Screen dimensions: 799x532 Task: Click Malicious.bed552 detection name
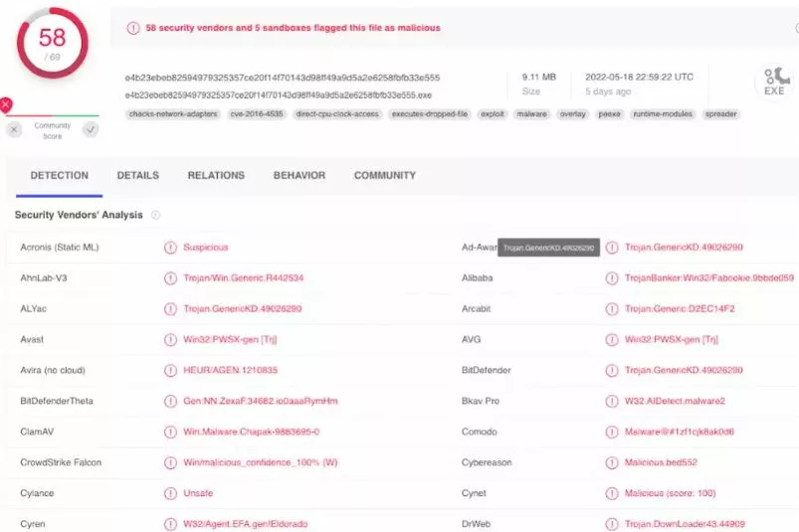point(661,462)
